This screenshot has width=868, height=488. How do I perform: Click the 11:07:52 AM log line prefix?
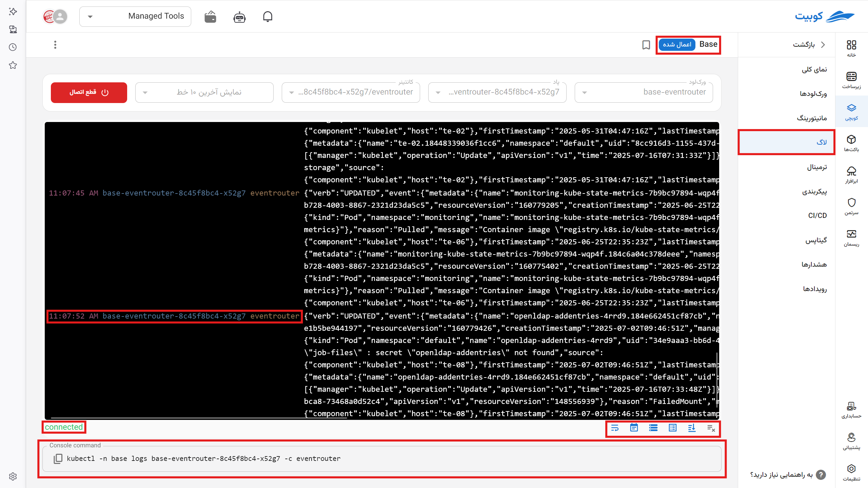(x=174, y=316)
